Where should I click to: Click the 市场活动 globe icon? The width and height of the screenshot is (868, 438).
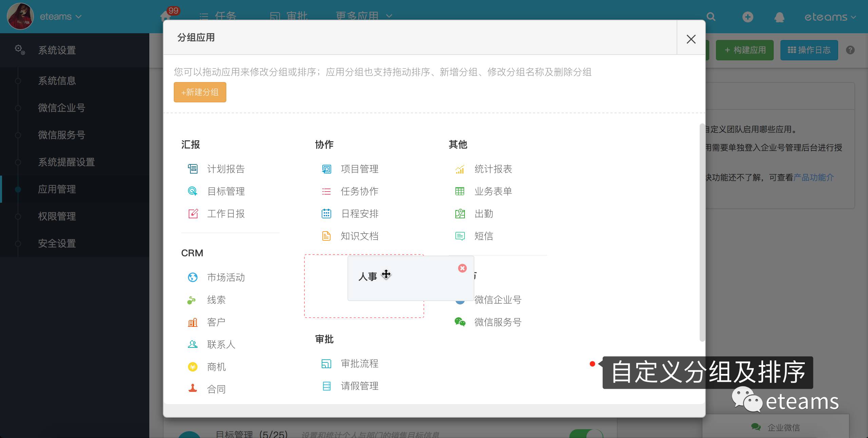click(x=193, y=277)
